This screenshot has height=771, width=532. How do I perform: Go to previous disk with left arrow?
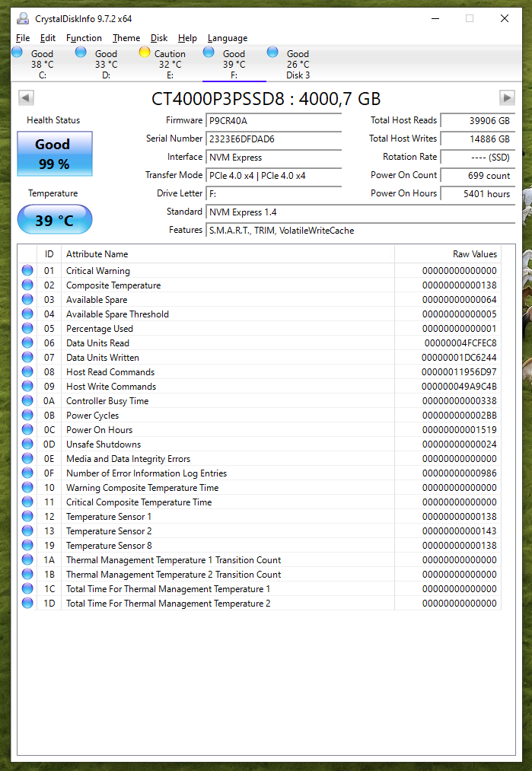click(x=26, y=97)
